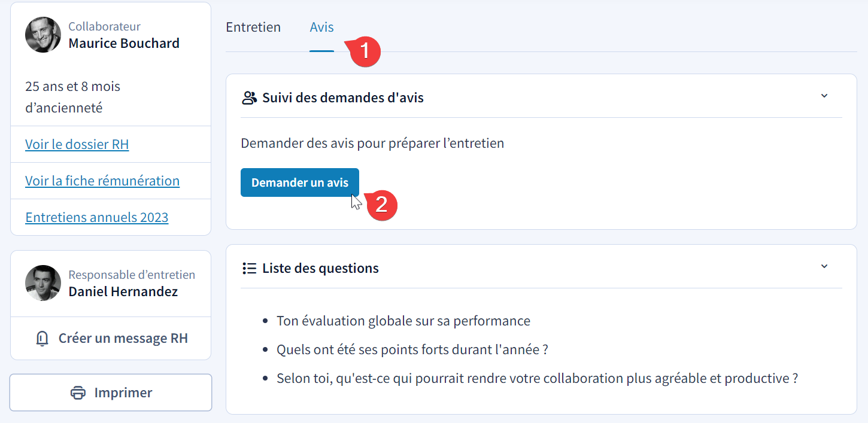Click the red number 2 badge

coord(381,205)
